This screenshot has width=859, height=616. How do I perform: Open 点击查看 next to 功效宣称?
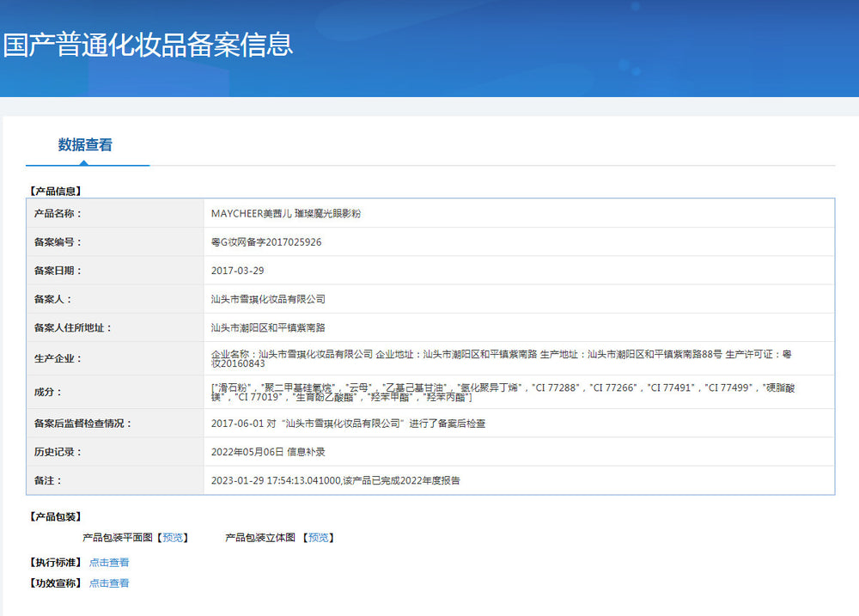[x=109, y=583]
